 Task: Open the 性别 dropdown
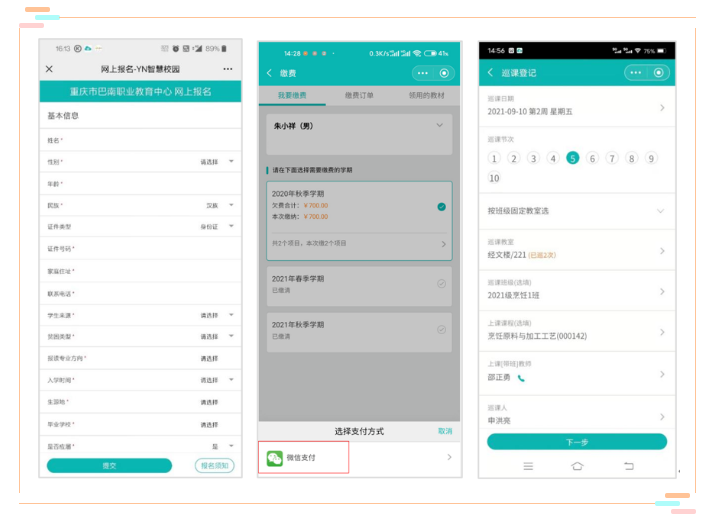(231, 161)
